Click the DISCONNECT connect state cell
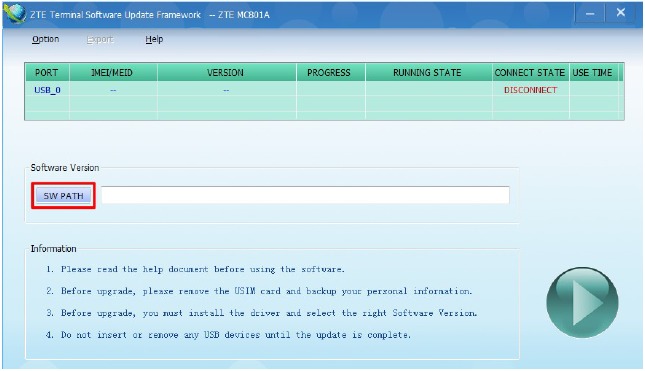Viewport: 645px width, 371px height. [530, 90]
